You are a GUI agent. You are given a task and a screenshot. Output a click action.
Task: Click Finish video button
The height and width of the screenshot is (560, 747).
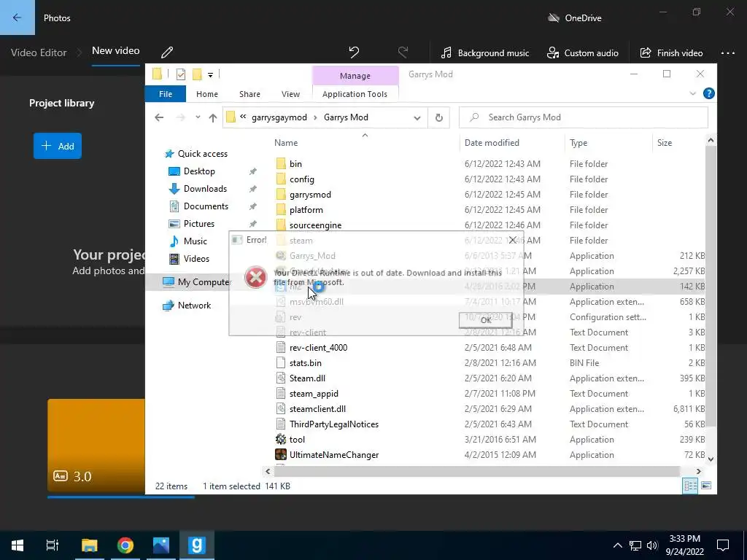(x=671, y=52)
